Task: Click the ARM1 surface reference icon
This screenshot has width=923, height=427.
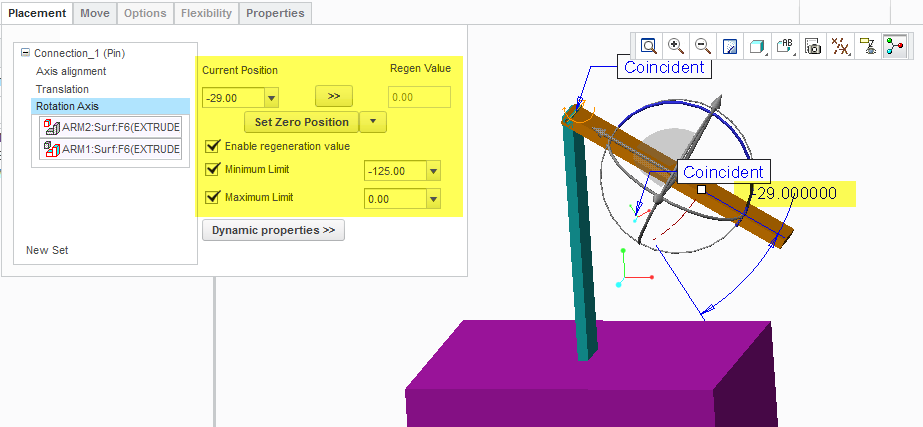Action: click(x=51, y=149)
